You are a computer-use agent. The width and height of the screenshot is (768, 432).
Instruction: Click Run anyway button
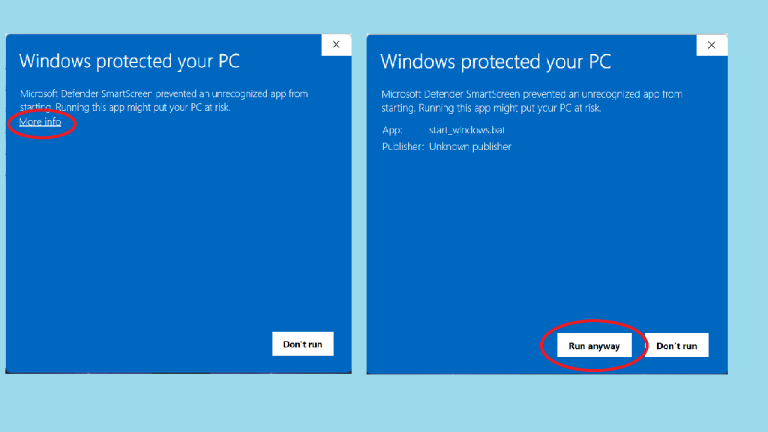(594, 346)
